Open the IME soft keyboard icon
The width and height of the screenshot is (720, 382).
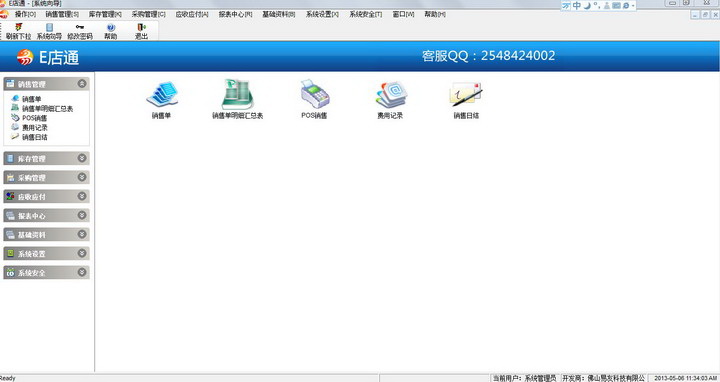[616, 6]
